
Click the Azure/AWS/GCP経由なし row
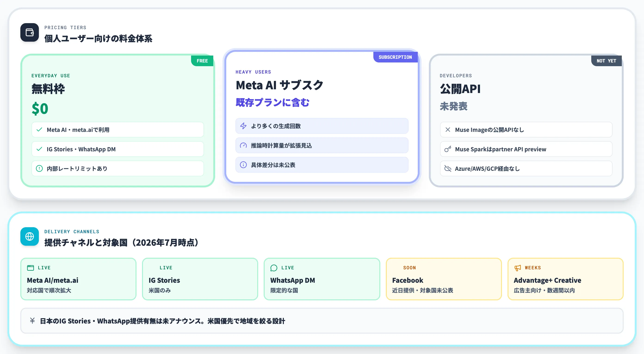pos(526,168)
